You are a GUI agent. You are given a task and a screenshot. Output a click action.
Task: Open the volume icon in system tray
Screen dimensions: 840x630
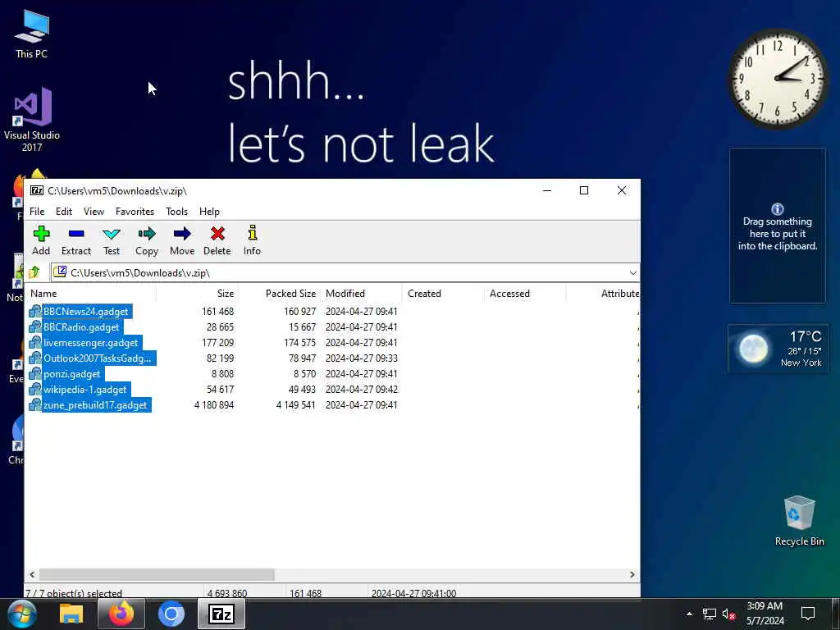[728, 614]
